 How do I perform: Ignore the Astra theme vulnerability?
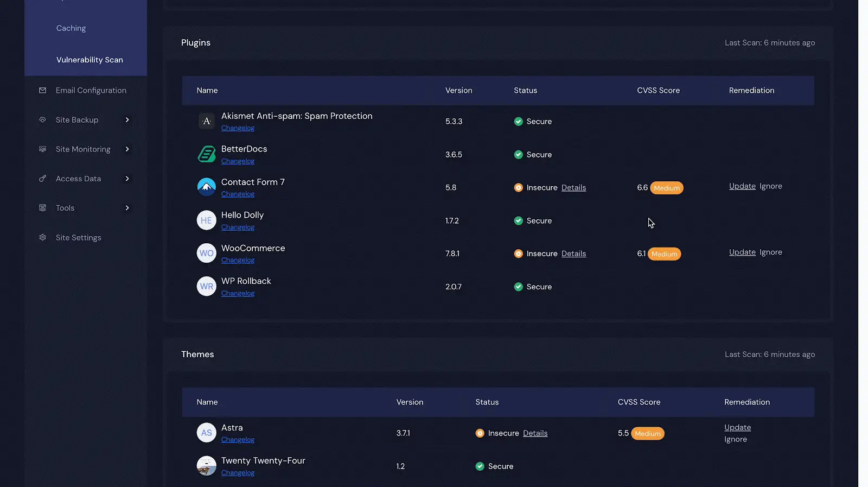[x=736, y=439]
